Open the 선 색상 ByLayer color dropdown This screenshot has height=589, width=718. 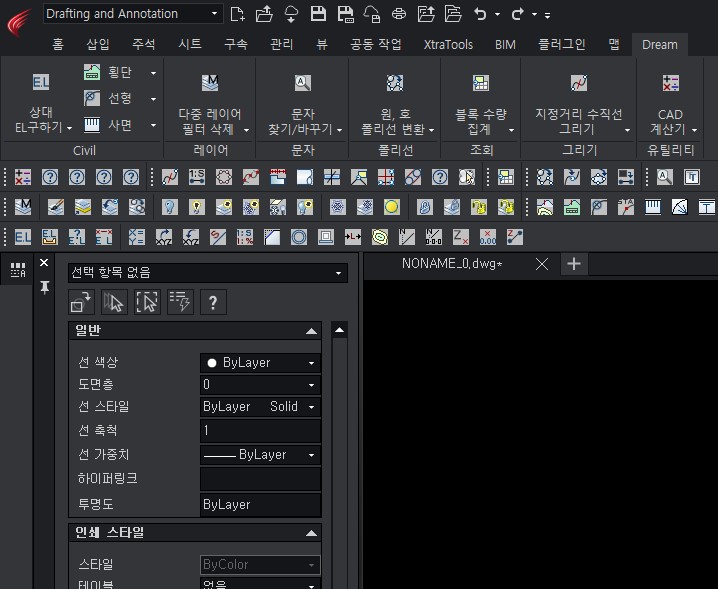(260, 363)
